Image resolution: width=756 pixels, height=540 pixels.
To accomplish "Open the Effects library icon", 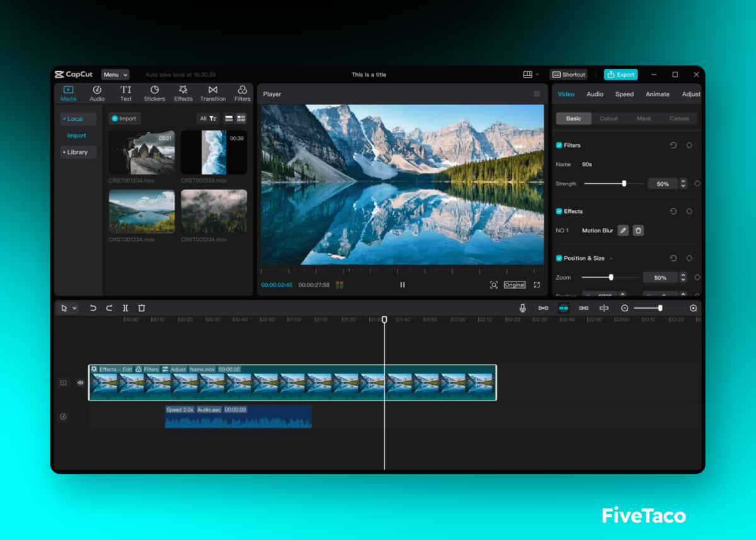I will coord(183,89).
